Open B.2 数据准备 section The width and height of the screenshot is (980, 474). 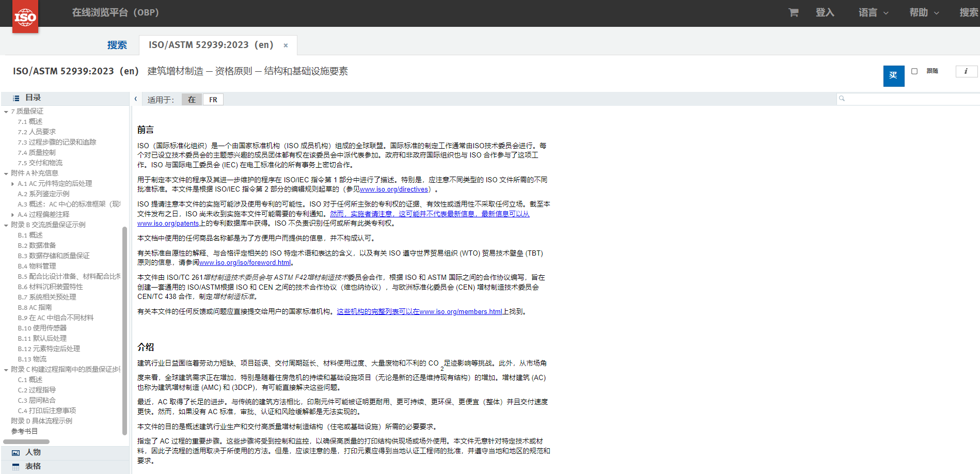point(37,246)
